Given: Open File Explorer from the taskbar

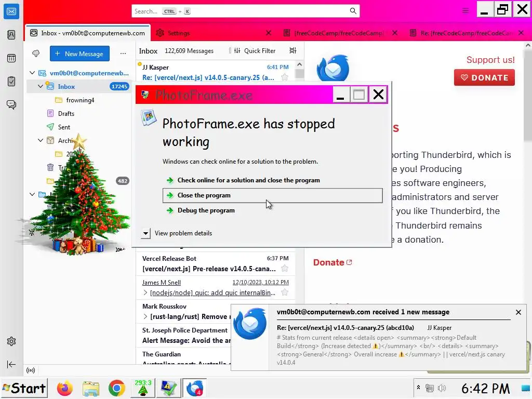Looking at the screenshot, I should pos(90,388).
